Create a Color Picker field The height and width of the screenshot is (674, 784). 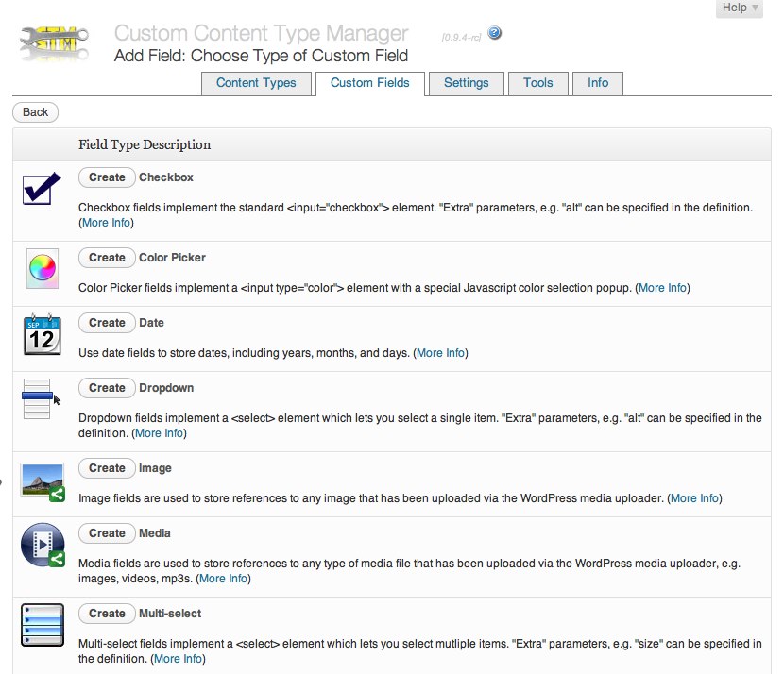(107, 258)
